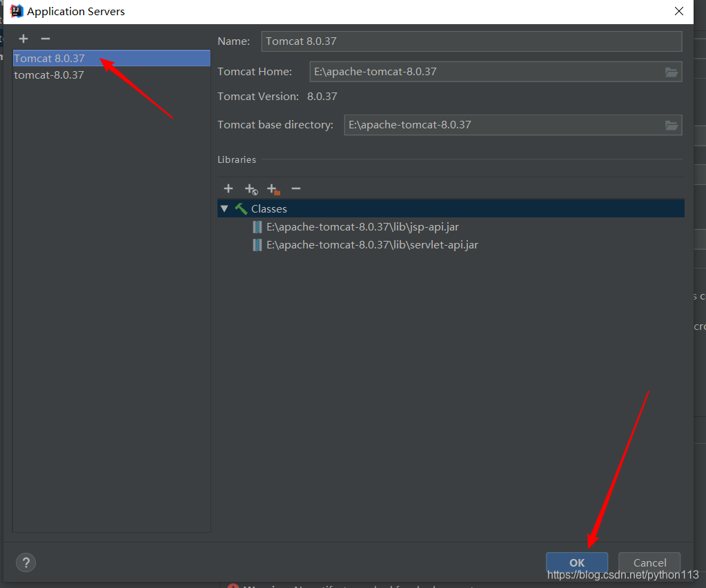Click the IntelliJ icon in title bar

tap(16, 11)
